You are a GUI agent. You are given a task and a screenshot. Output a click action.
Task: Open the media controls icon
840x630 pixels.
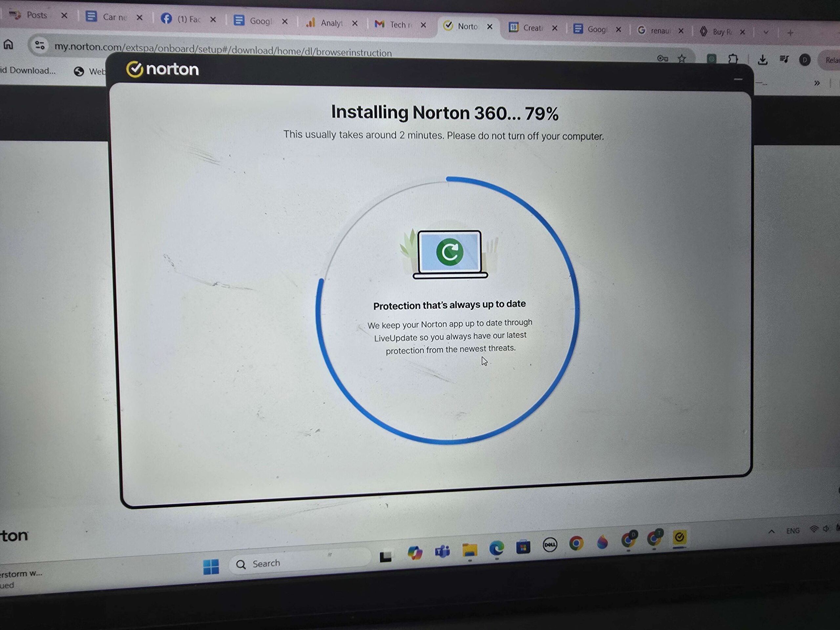click(x=784, y=59)
